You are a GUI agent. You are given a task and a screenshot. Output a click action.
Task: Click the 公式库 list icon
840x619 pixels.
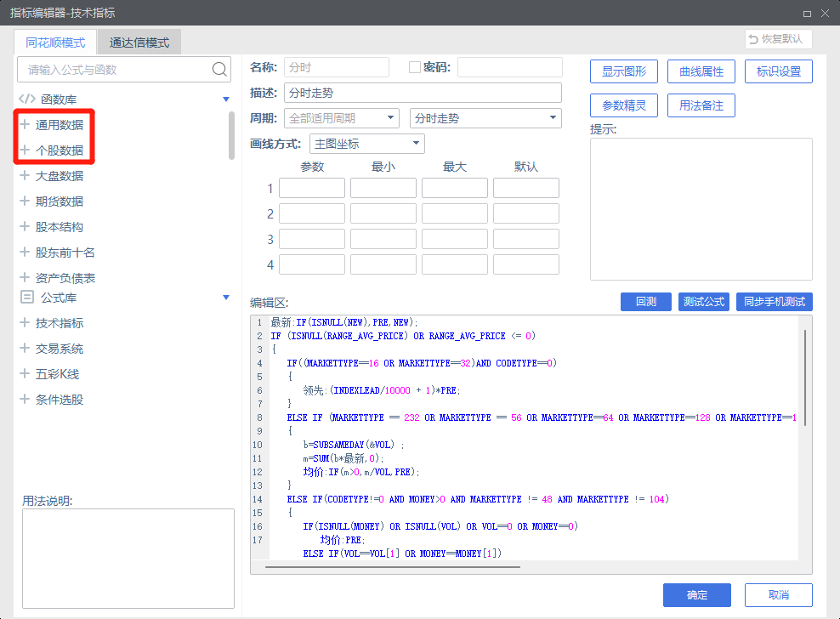point(27,298)
